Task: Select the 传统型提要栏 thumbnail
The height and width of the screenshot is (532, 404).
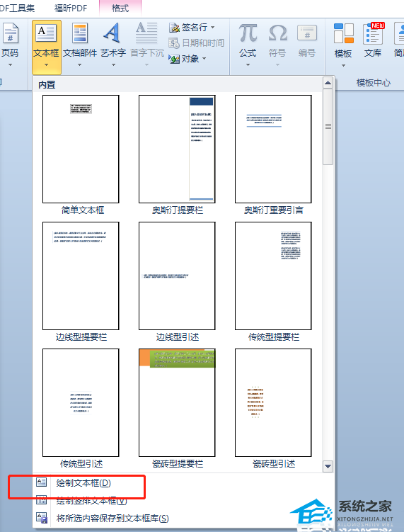Action: pyautogui.click(x=273, y=276)
